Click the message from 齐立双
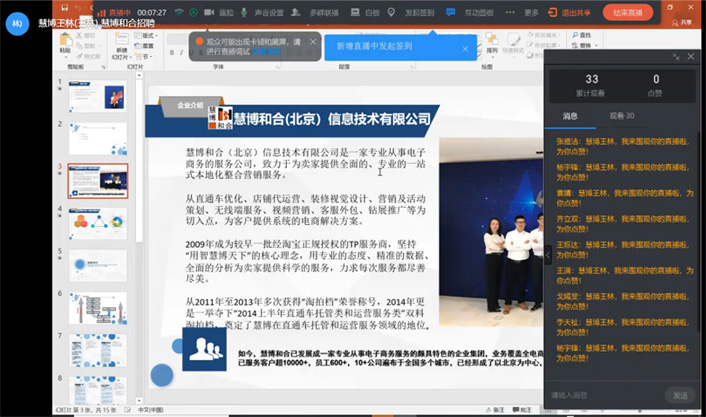 [623, 224]
